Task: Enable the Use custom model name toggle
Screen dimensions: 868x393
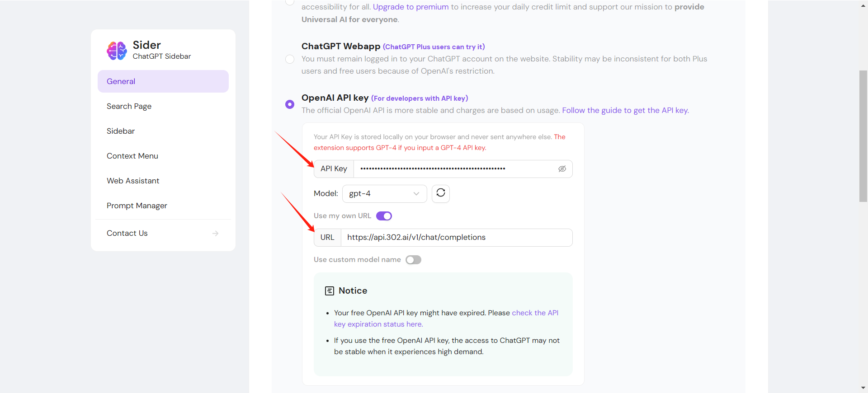Action: pyautogui.click(x=413, y=260)
